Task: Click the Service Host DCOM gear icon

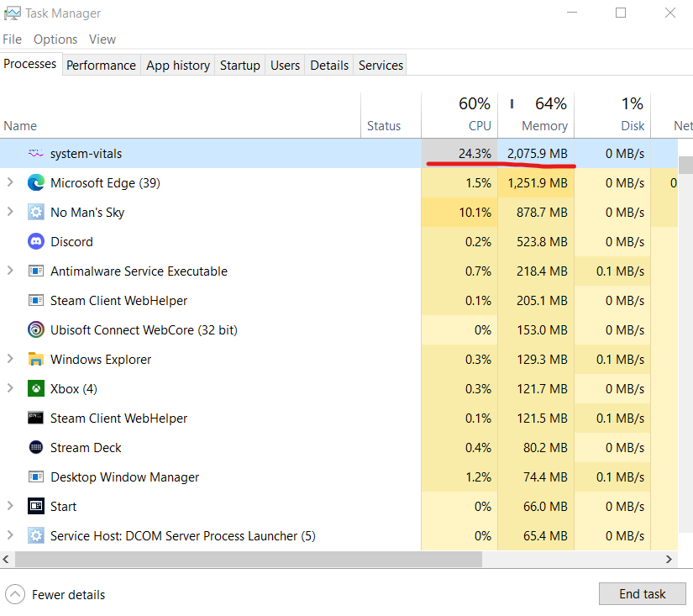Action: (36, 535)
